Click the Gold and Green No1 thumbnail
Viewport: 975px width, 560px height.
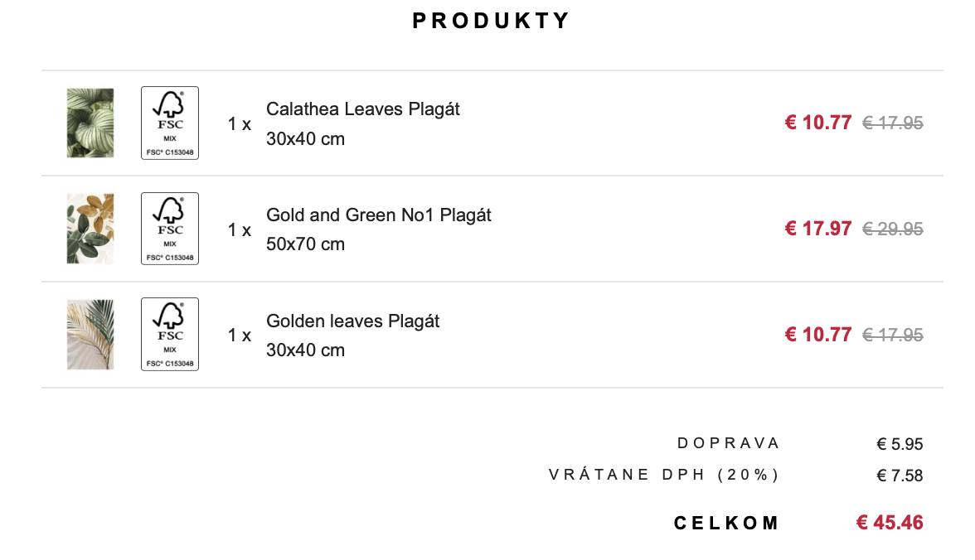click(90, 229)
